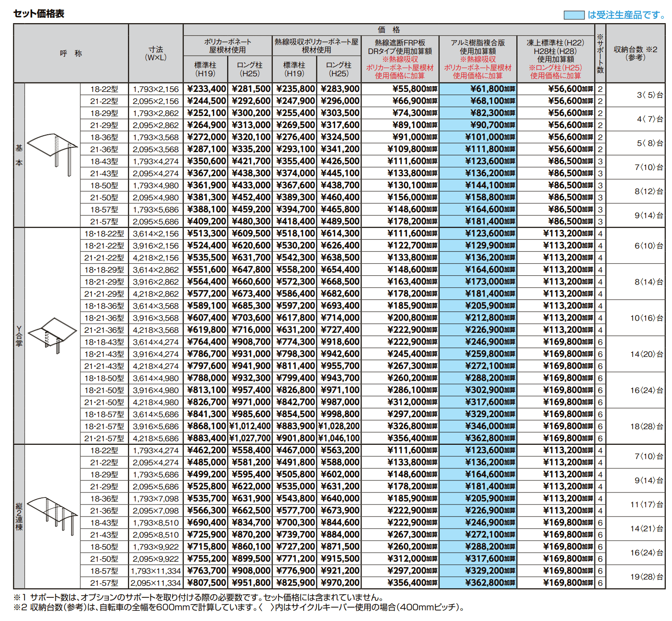Click the 呼称 column header
The image size is (672, 621).
point(71,54)
